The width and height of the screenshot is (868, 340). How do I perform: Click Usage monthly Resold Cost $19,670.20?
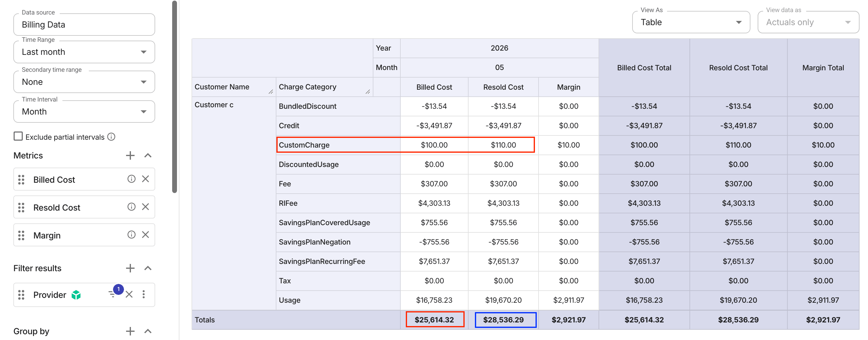[503, 300]
